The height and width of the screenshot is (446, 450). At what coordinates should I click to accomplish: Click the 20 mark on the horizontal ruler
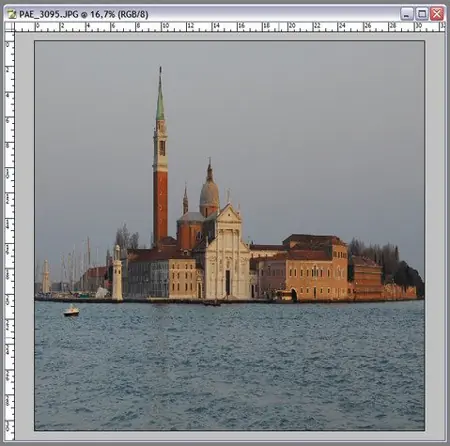pos(292,26)
